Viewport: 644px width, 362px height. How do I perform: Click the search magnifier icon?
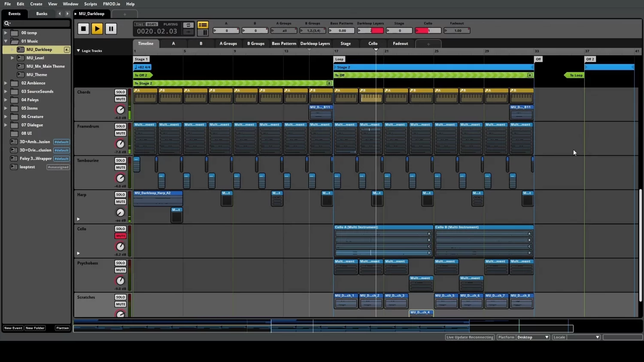tap(7, 23)
